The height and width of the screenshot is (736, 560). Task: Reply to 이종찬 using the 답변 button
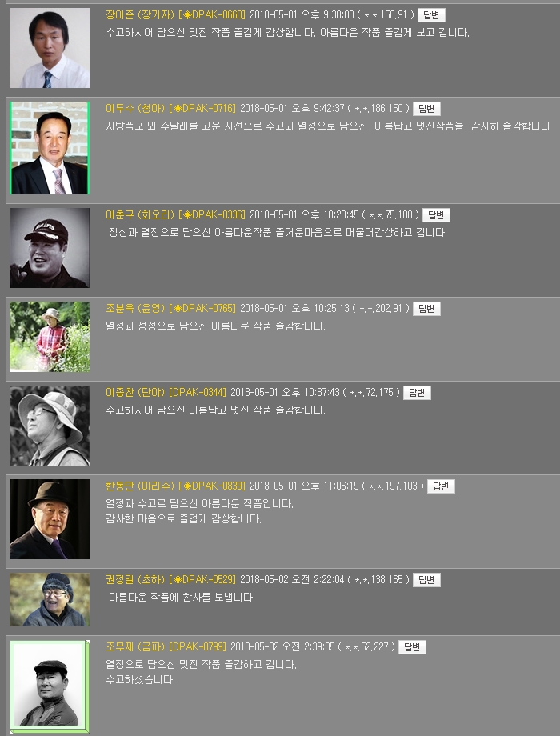[417, 393]
